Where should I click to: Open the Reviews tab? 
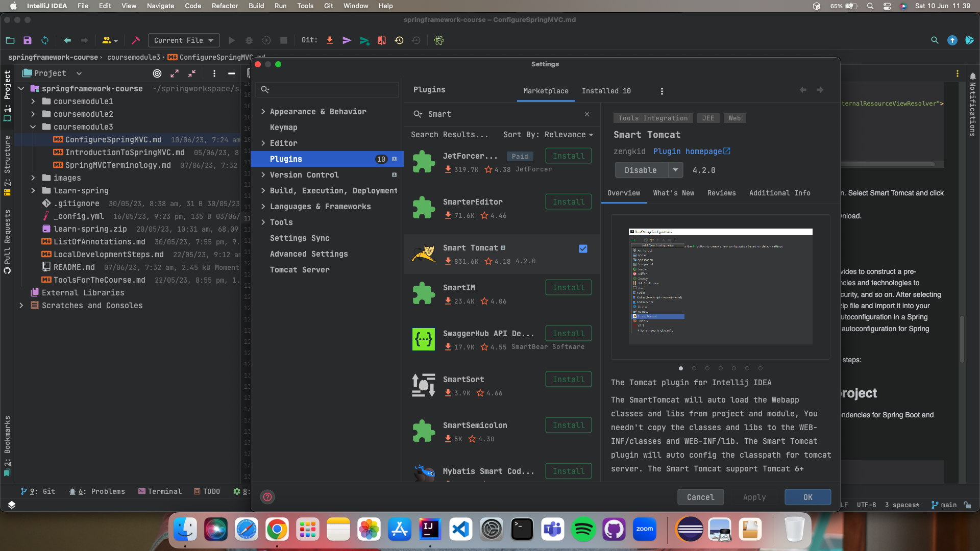(x=722, y=193)
